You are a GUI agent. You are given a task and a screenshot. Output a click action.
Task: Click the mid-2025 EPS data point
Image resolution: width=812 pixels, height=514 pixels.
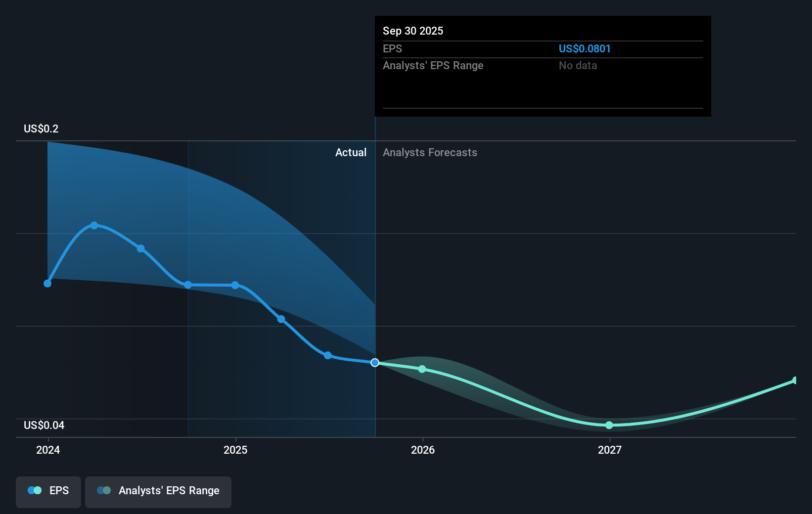pos(281,319)
